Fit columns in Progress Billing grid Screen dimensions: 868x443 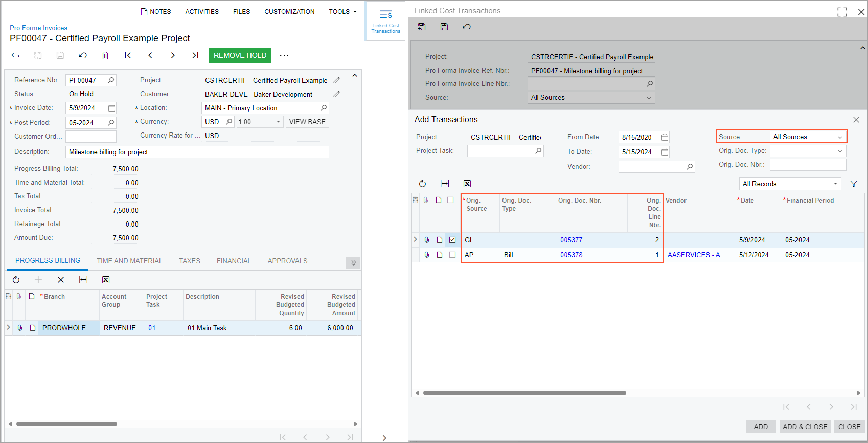click(83, 280)
